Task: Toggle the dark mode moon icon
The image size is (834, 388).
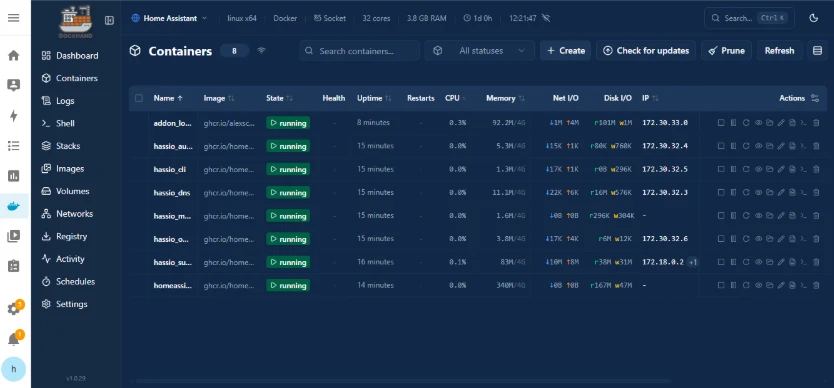Action: [x=813, y=18]
